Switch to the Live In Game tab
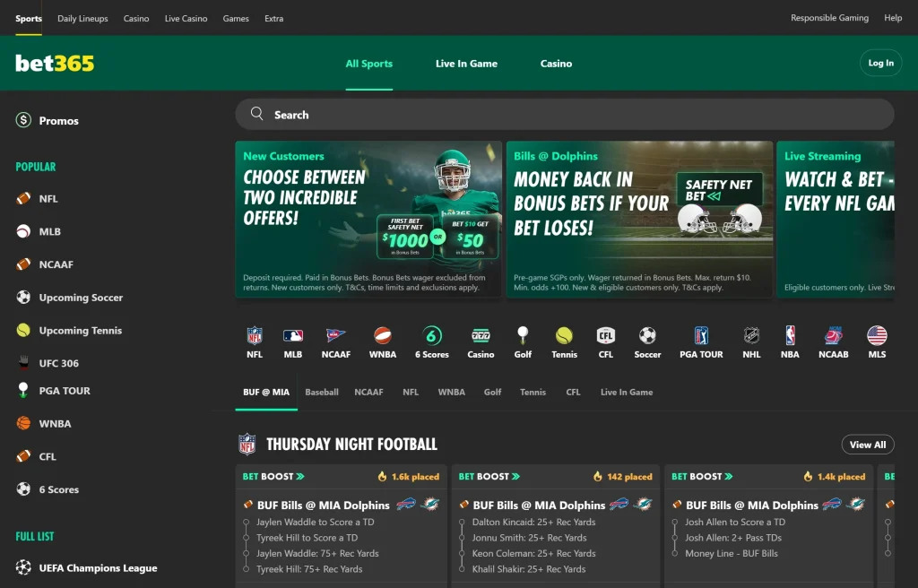 [466, 64]
